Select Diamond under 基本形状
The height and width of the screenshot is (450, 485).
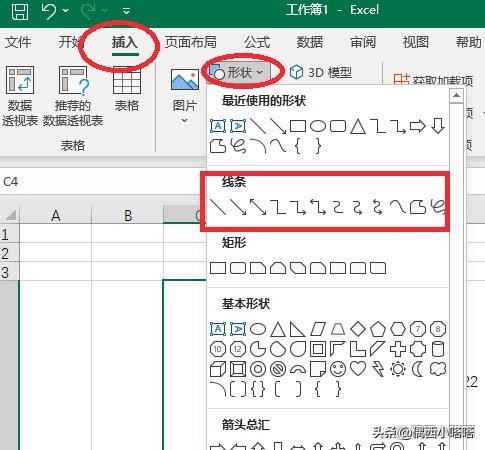(x=358, y=329)
